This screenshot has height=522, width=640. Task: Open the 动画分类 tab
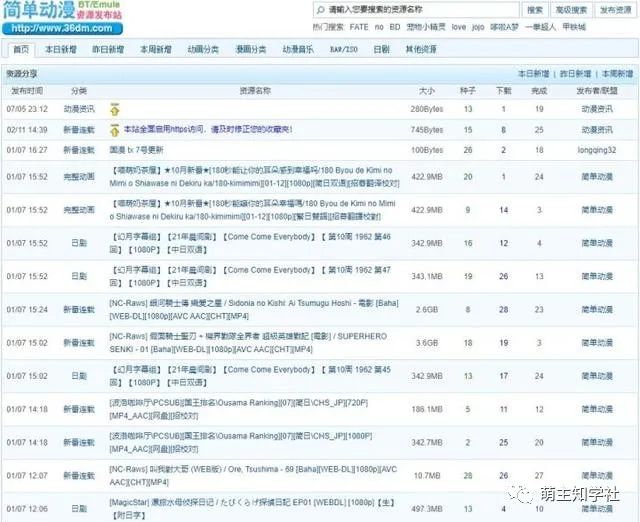[x=203, y=49]
